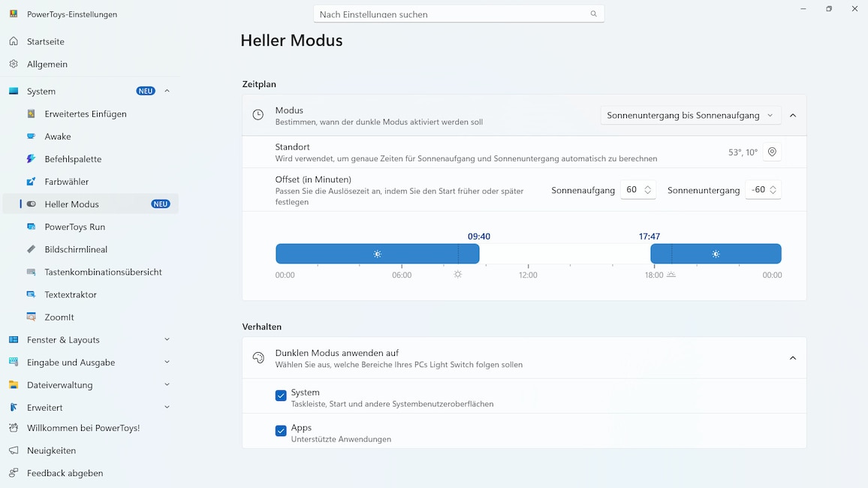Uncheck the System checkbox

pos(281,396)
